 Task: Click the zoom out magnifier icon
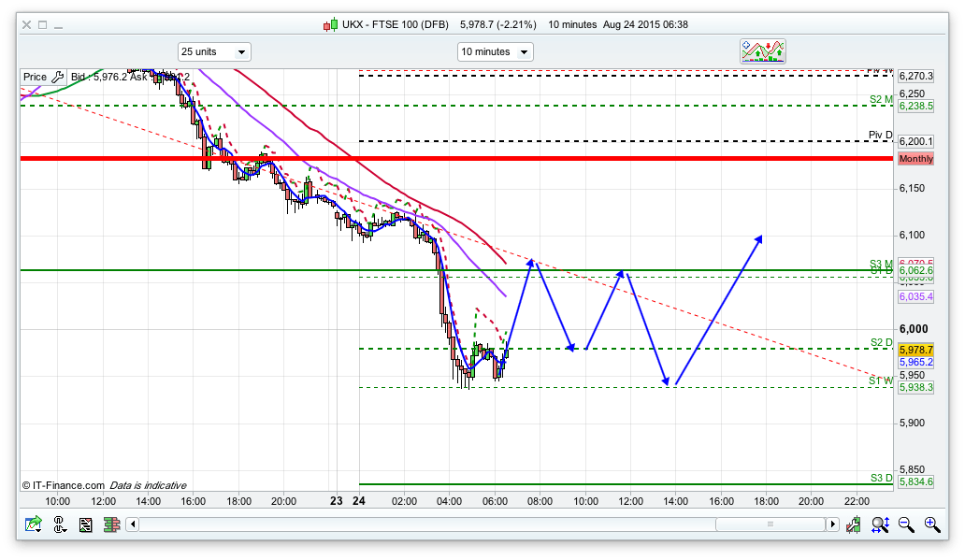tap(906, 525)
